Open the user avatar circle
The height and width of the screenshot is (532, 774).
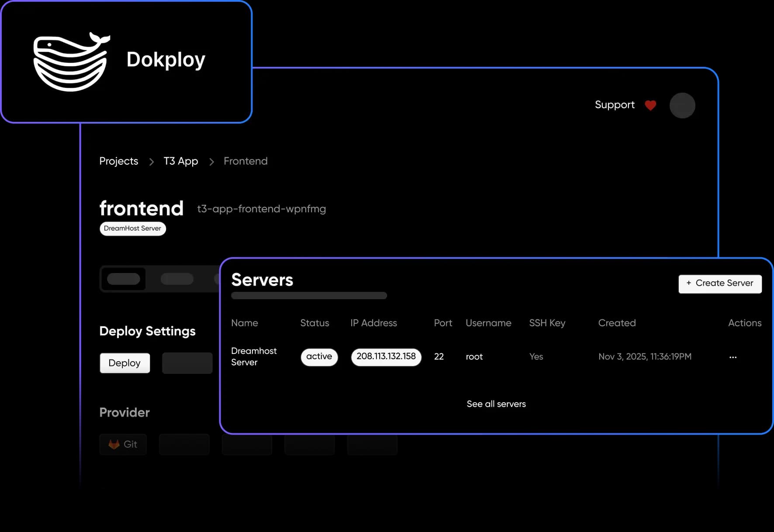[x=682, y=105]
